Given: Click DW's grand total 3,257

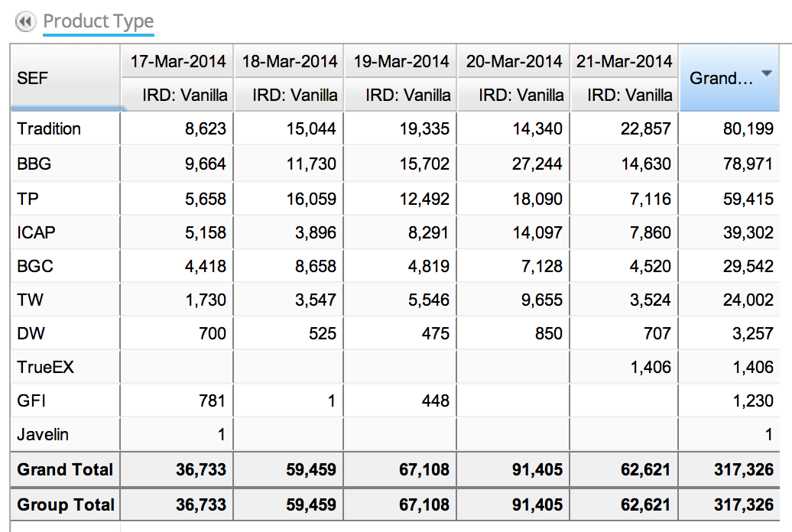Looking at the screenshot, I should (752, 333).
